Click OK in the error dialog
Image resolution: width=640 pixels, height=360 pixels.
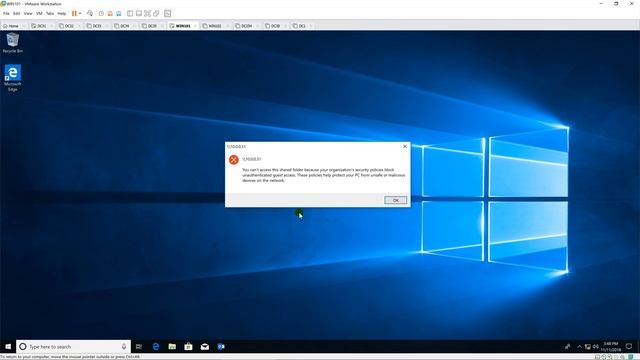396,200
